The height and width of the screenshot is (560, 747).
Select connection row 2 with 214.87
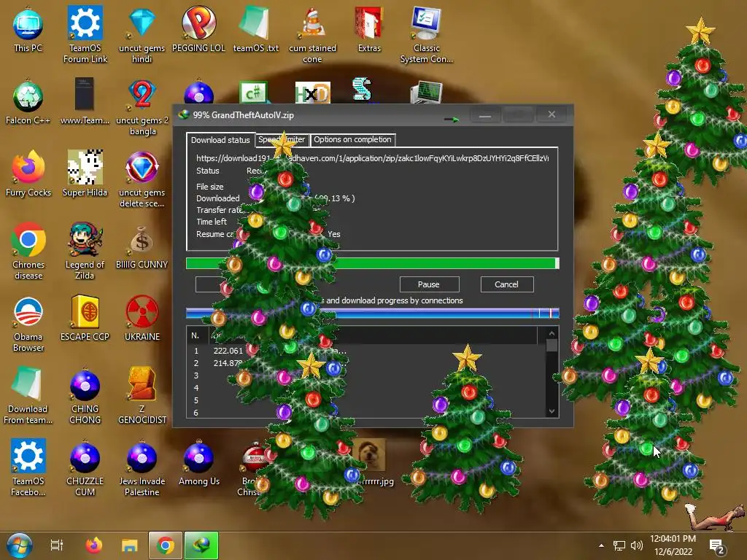[366, 363]
